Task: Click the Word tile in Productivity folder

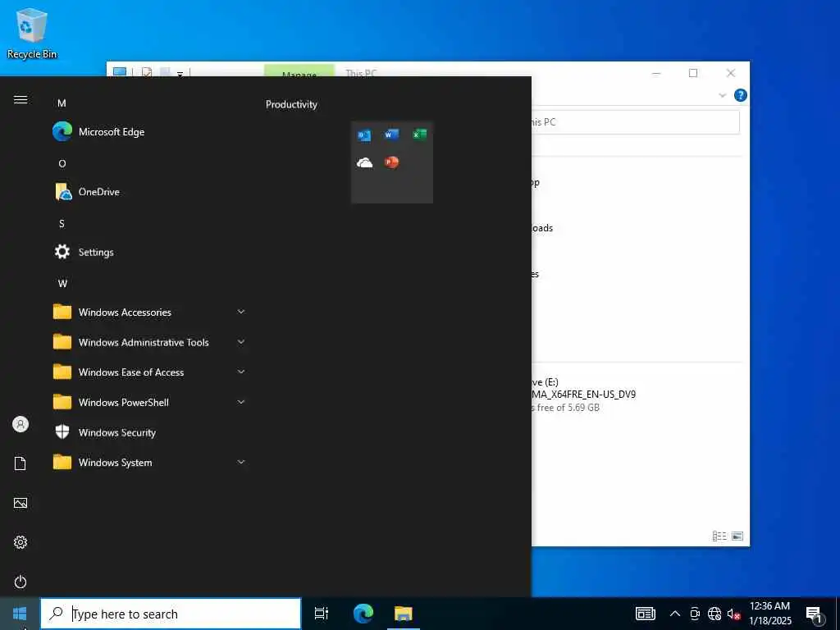Action: click(x=391, y=135)
